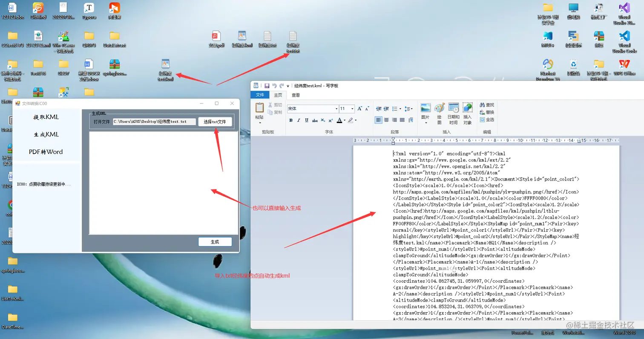Image resolution: width=644 pixels, height=339 pixels.
Task: Select the 经纬度test.txt desktop file
Action: 293,42
